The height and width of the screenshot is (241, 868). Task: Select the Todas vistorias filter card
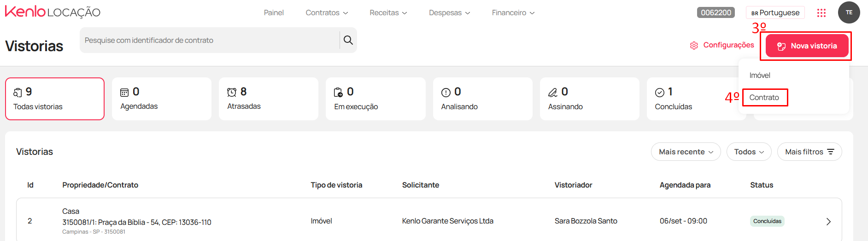point(55,99)
